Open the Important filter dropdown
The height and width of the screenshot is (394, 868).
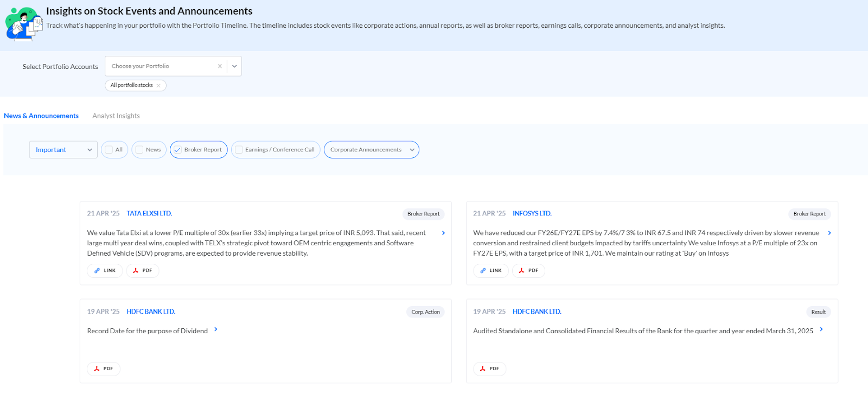coord(63,150)
